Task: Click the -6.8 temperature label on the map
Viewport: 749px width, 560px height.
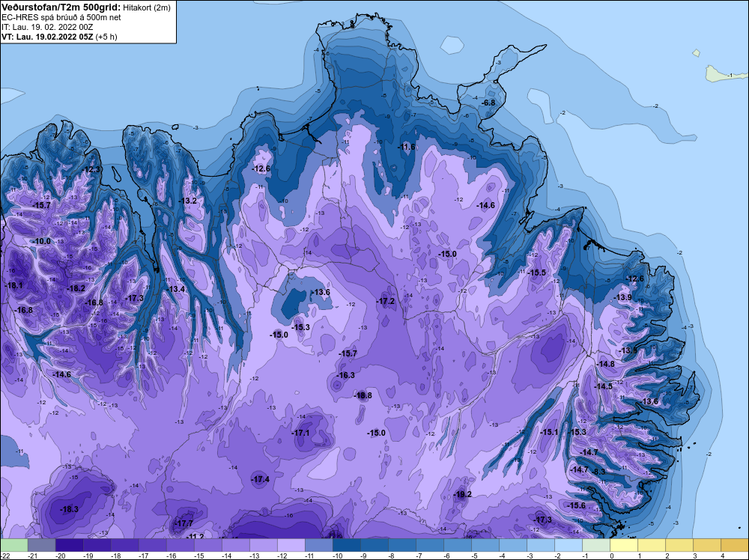Action: pyautogui.click(x=488, y=103)
